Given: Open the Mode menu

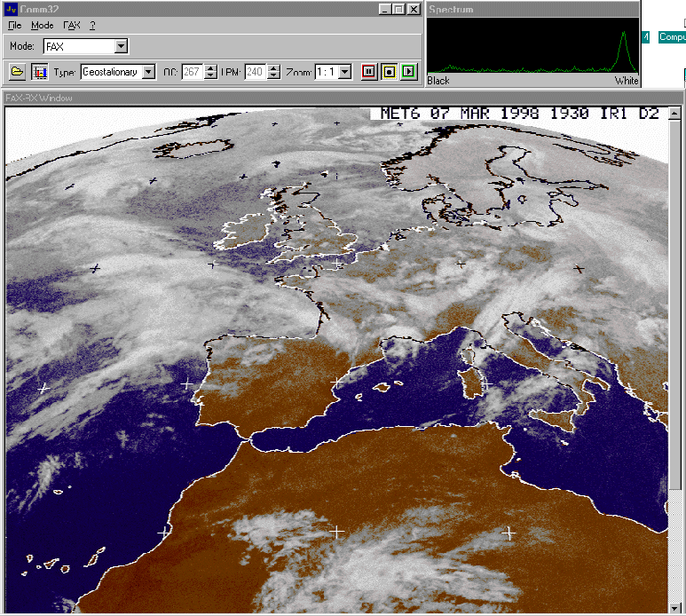Looking at the screenshot, I should coord(42,26).
